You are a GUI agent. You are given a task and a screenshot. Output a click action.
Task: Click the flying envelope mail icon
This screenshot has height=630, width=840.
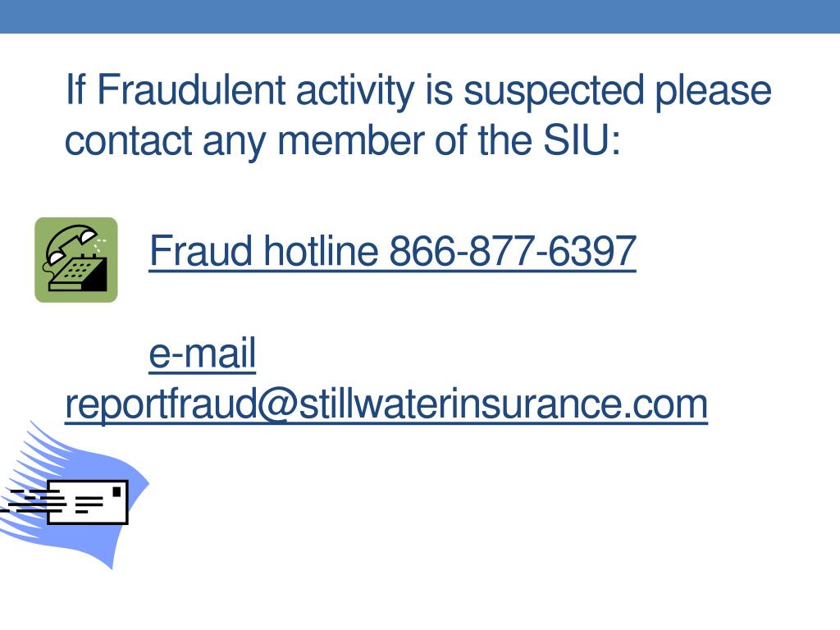(x=74, y=495)
